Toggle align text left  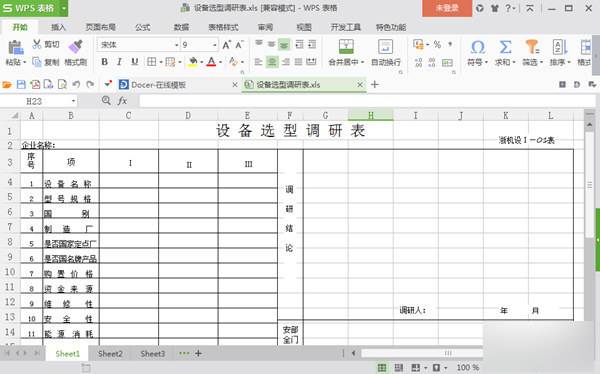(x=259, y=62)
